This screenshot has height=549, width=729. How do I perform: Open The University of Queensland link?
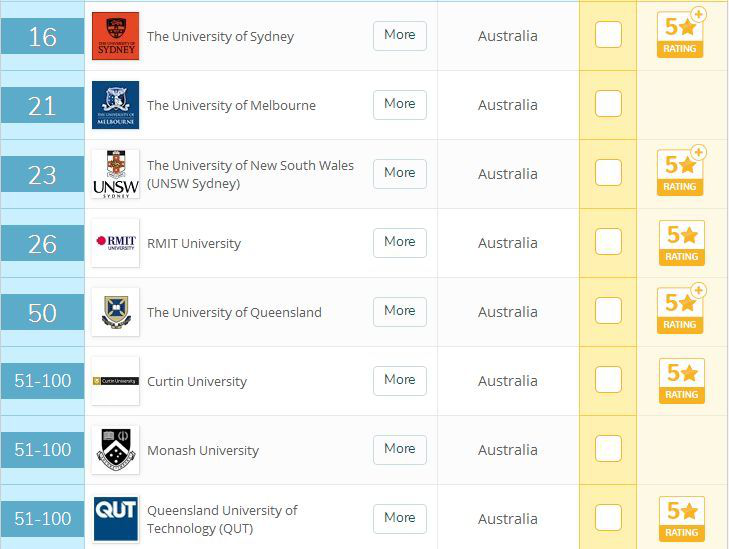(x=234, y=312)
